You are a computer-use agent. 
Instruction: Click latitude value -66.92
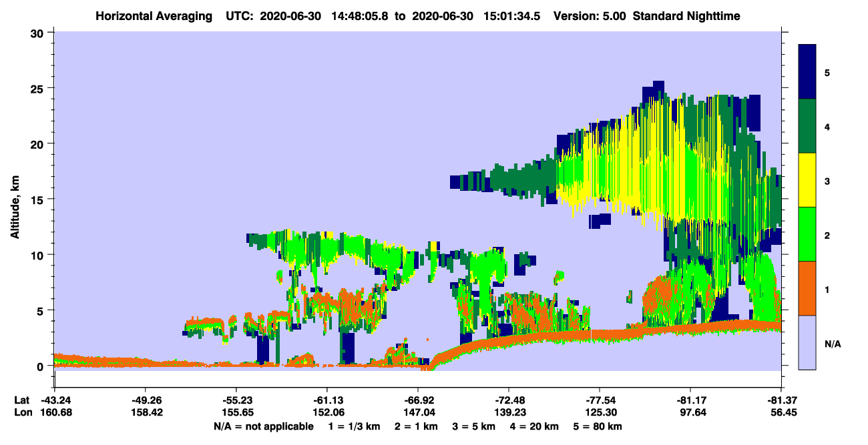[x=418, y=400]
